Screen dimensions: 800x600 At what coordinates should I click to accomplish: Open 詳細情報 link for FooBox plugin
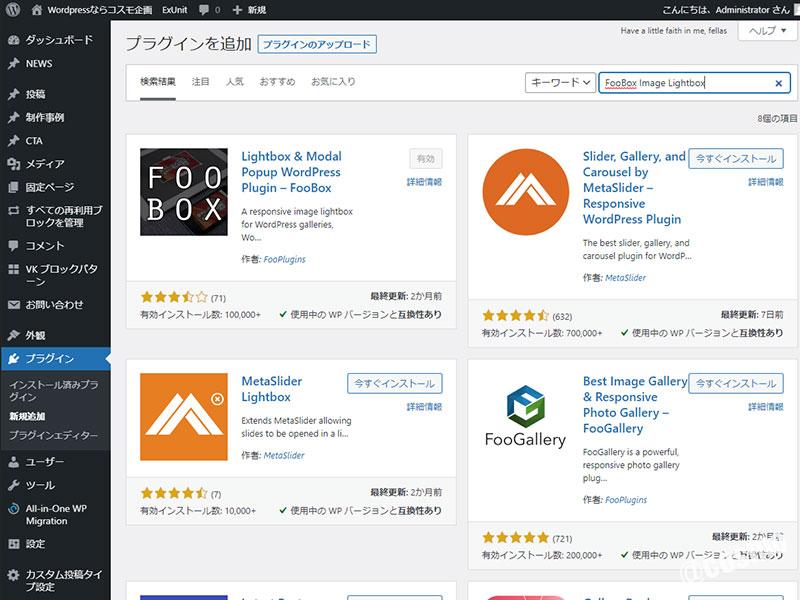424,182
